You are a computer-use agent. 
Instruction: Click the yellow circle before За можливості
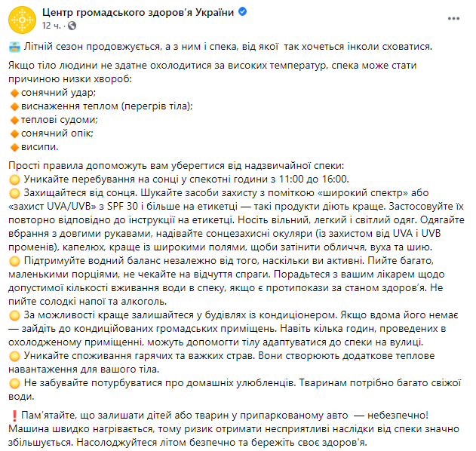[15, 315]
